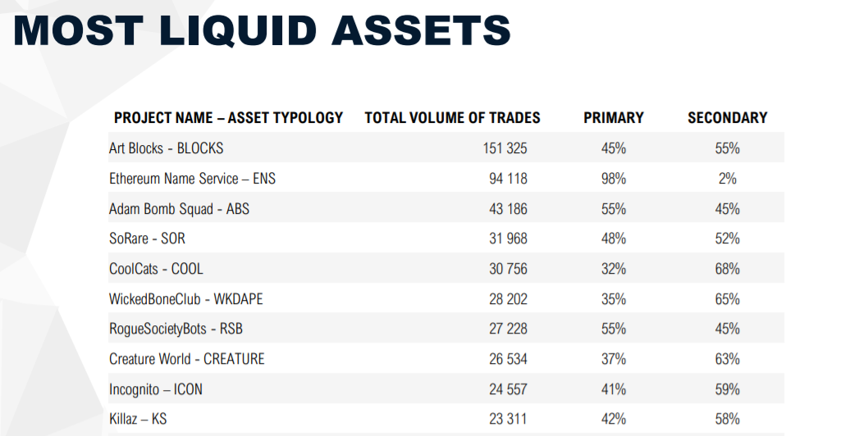Image resolution: width=868 pixels, height=436 pixels.
Task: Select the CoolCats - COOL row label
Action: pos(156,269)
